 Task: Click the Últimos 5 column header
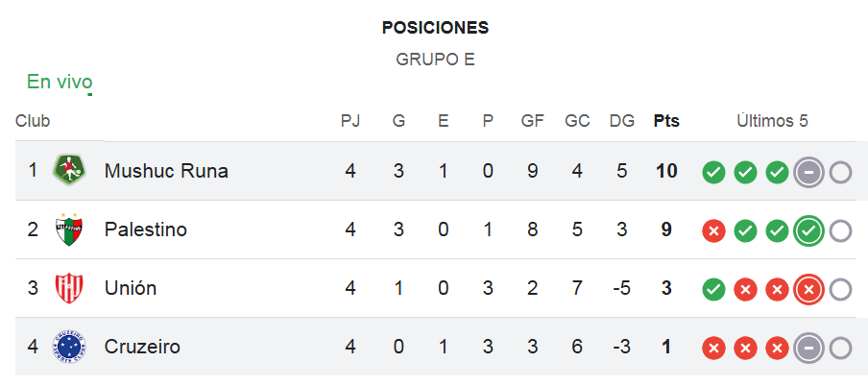(772, 121)
